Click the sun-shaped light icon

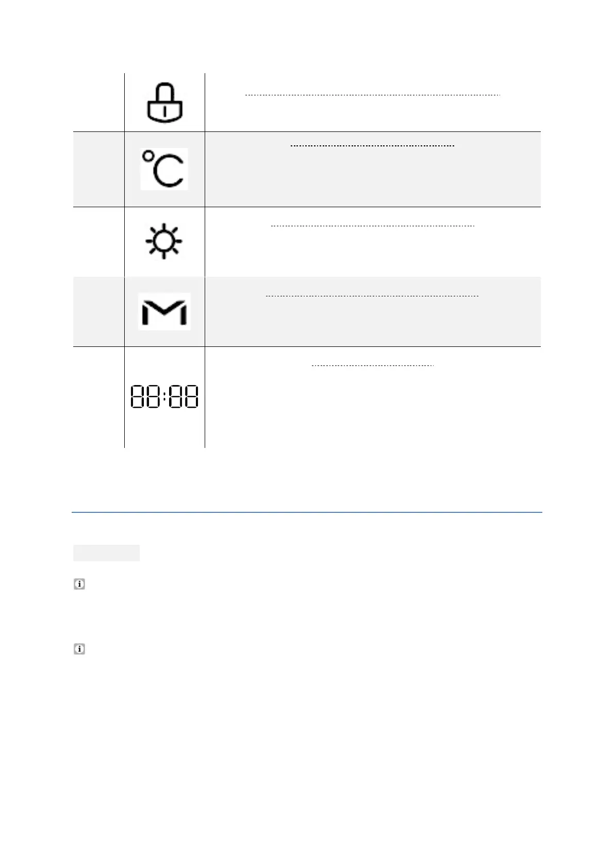click(163, 242)
